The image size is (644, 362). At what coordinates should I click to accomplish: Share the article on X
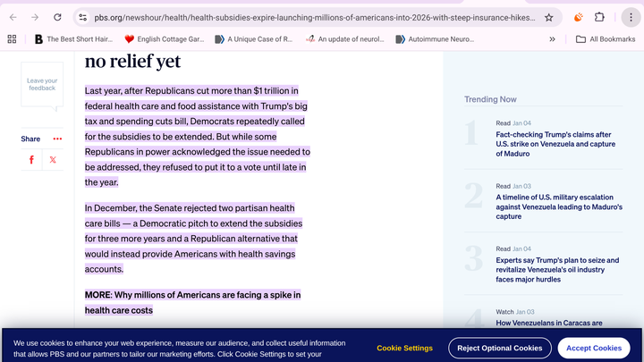(x=54, y=160)
